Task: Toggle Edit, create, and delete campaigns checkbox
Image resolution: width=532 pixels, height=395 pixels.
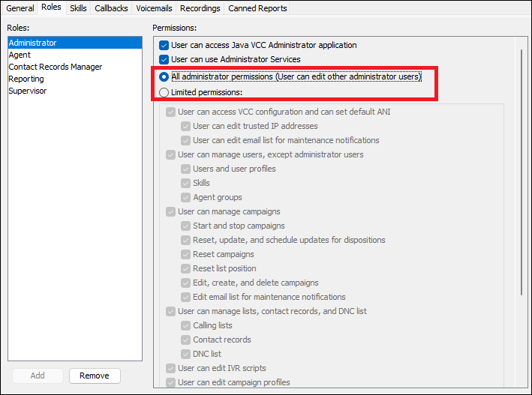Action: (x=185, y=283)
